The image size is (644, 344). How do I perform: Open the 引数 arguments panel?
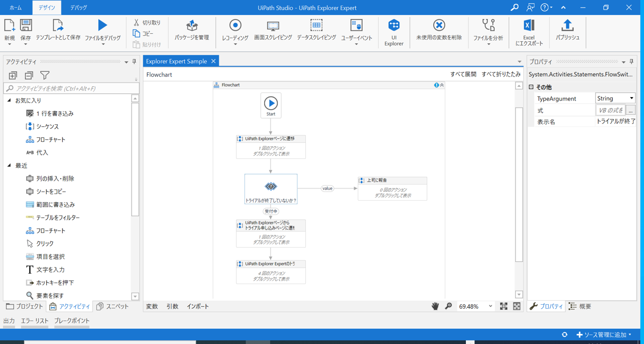pyautogui.click(x=172, y=306)
